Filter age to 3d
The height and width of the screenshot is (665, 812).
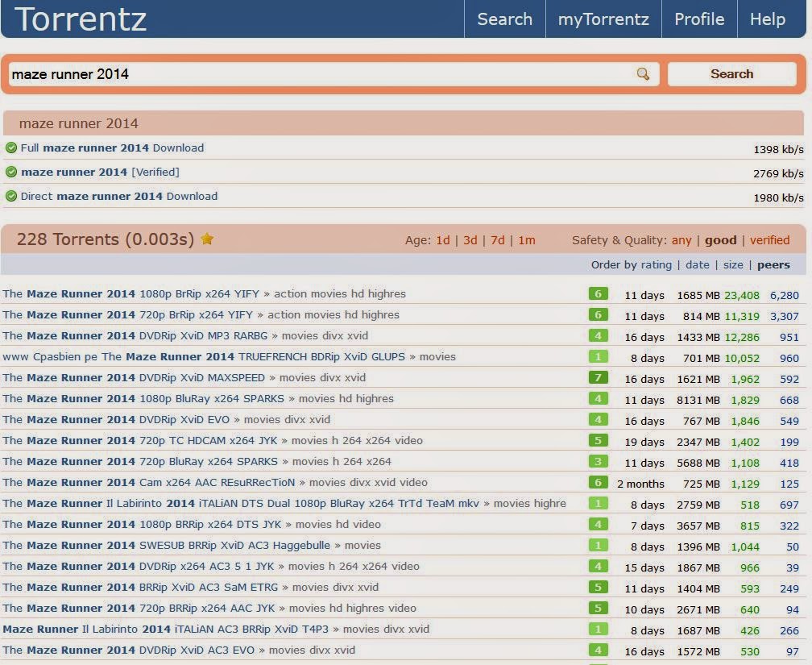point(470,240)
